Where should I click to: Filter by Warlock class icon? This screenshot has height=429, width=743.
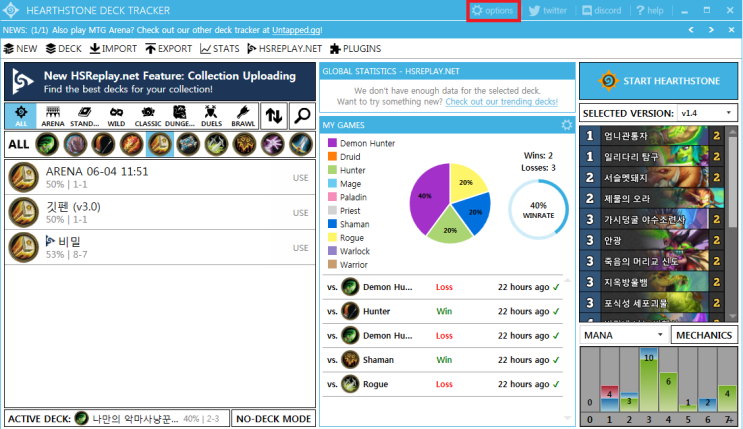pos(273,144)
